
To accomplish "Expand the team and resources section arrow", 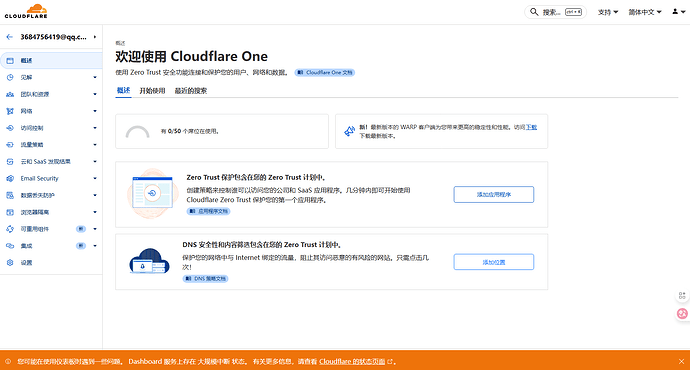I will click(95, 94).
